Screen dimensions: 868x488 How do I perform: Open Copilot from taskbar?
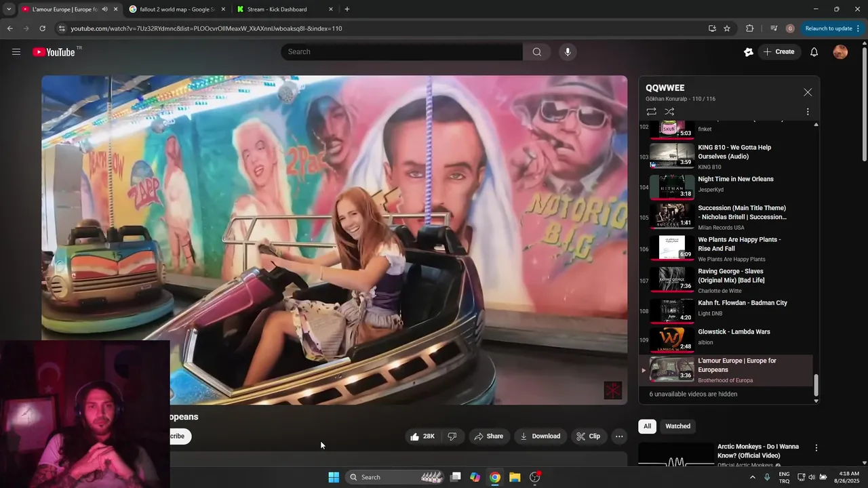click(475, 477)
